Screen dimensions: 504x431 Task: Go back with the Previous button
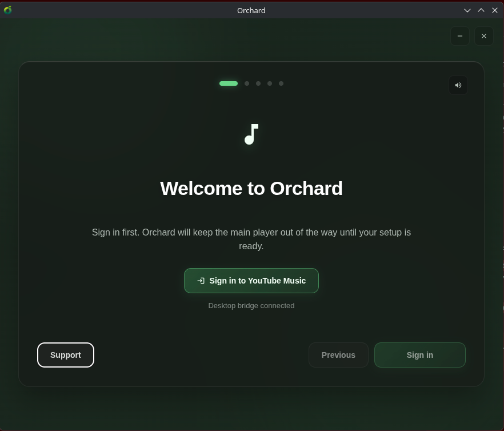click(338, 355)
